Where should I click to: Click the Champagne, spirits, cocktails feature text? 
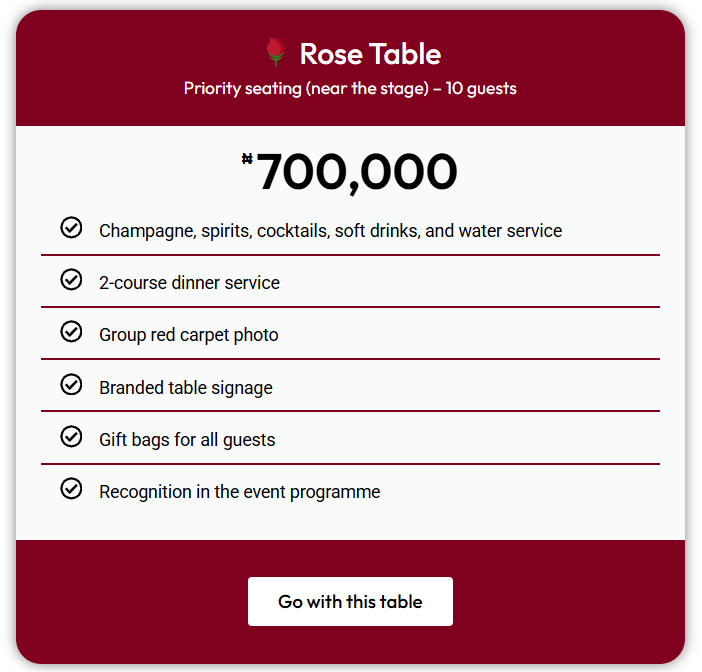(x=330, y=231)
